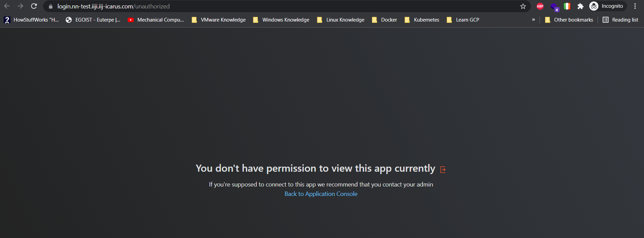Open the purple extension with badge 4

click(554, 7)
